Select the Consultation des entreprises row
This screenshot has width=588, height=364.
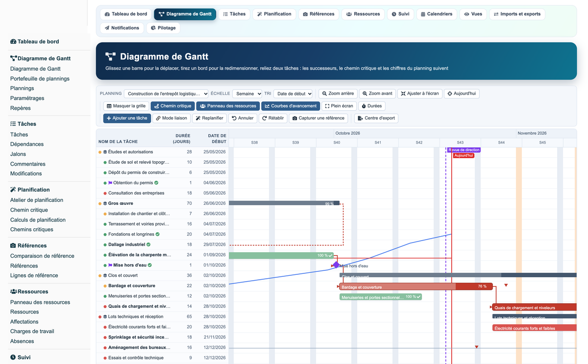coord(163,193)
